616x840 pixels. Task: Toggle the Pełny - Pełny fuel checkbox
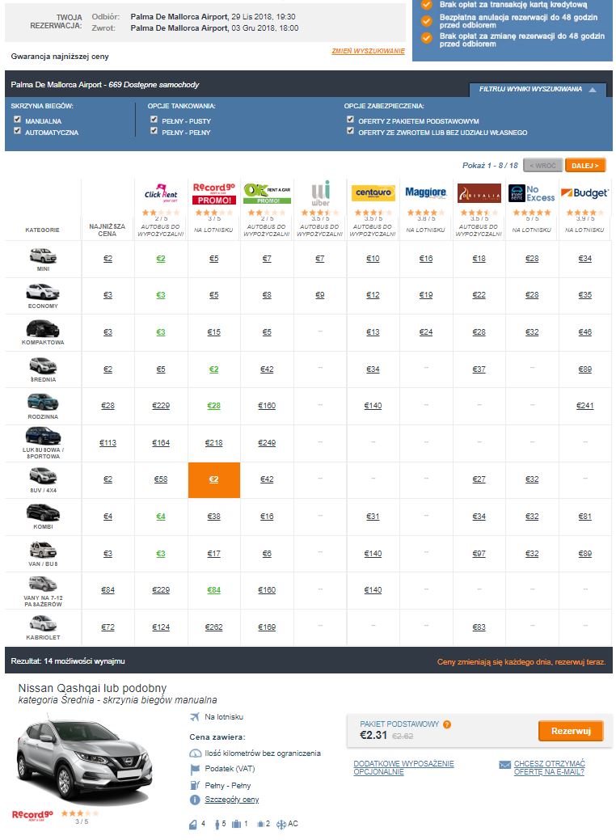point(154,131)
